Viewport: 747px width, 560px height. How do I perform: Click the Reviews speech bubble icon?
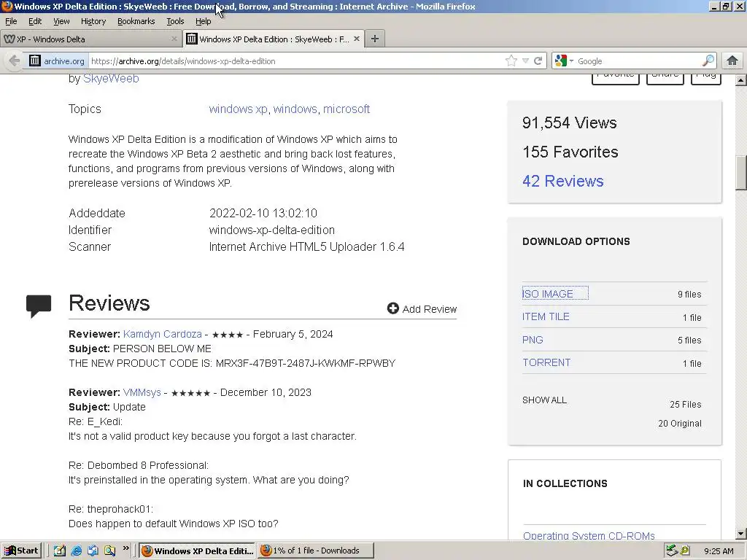click(39, 306)
